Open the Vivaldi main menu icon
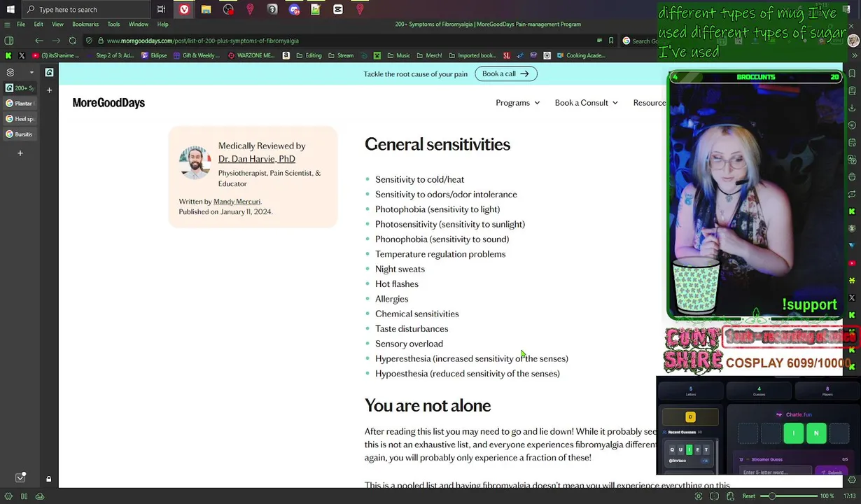This screenshot has height=504, width=861. 8,24
